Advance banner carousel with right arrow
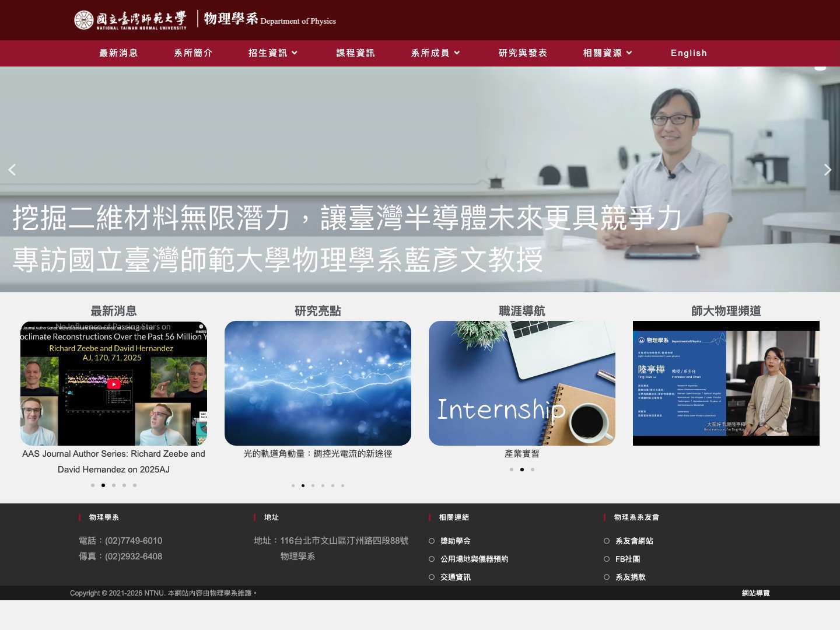The height and width of the screenshot is (630, 840). coord(828,170)
